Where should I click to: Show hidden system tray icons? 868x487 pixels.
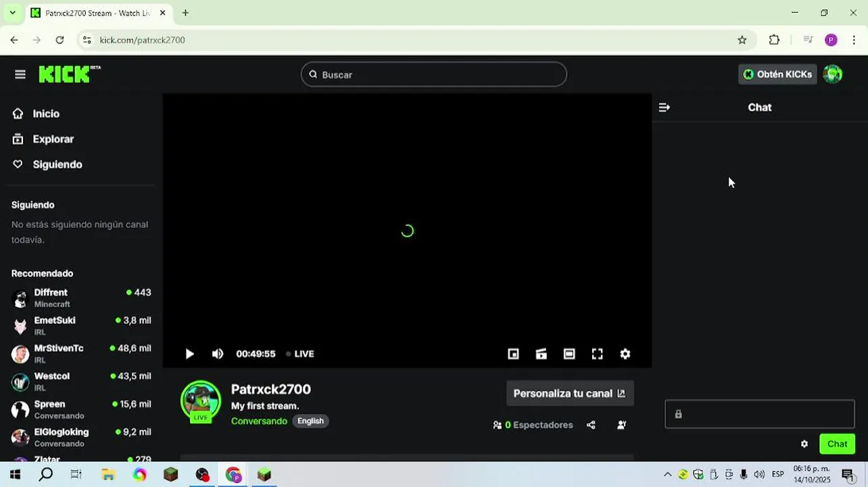[668, 475]
